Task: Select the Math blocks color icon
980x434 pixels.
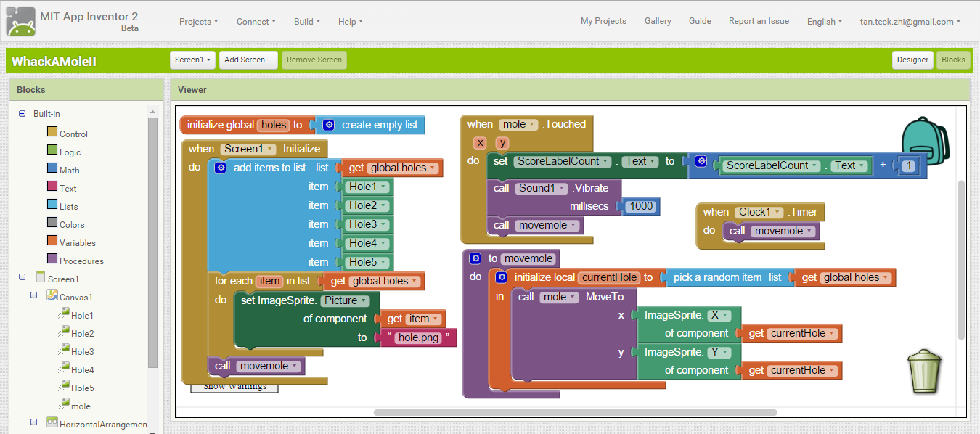Action: [52, 168]
